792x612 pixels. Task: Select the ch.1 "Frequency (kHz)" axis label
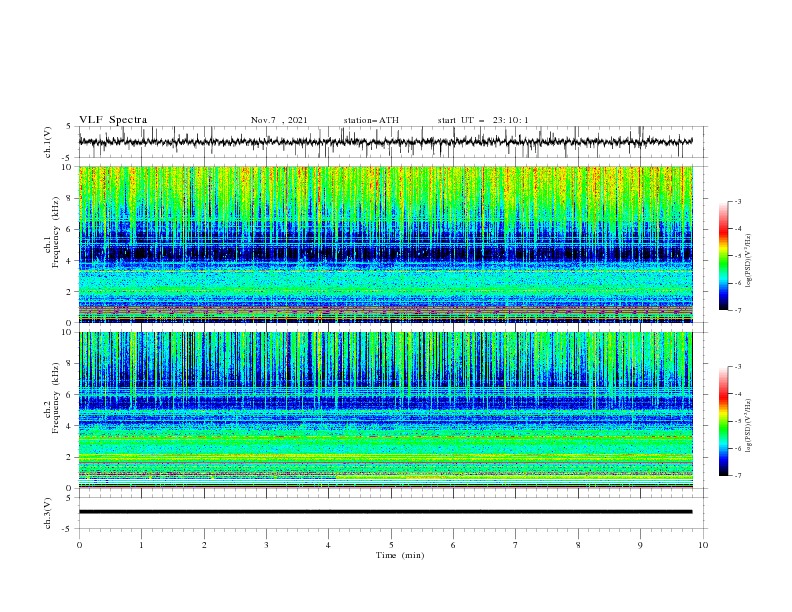pos(57,233)
